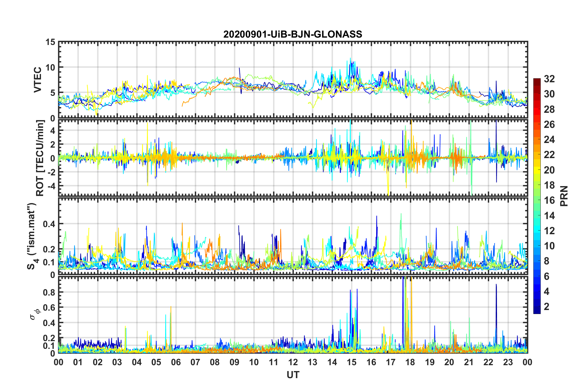This screenshot has height=392, width=586.
Task: Click the UT x-axis label
Action: coord(293,375)
